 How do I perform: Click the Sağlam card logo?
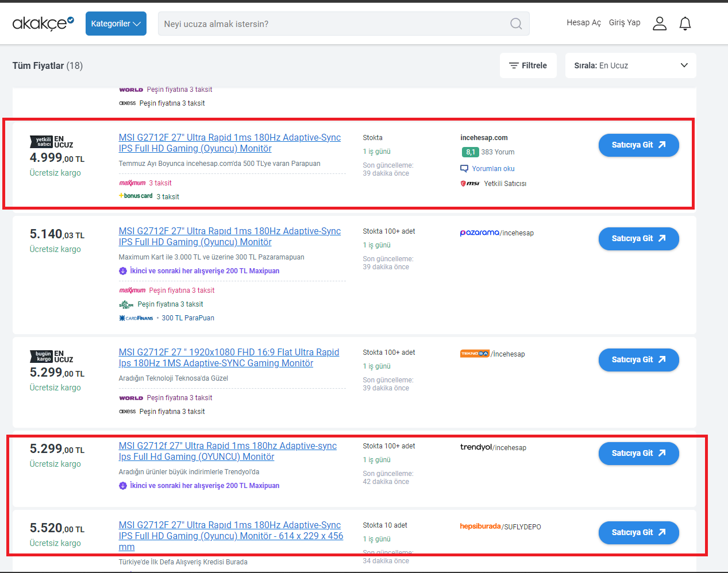[x=126, y=304]
